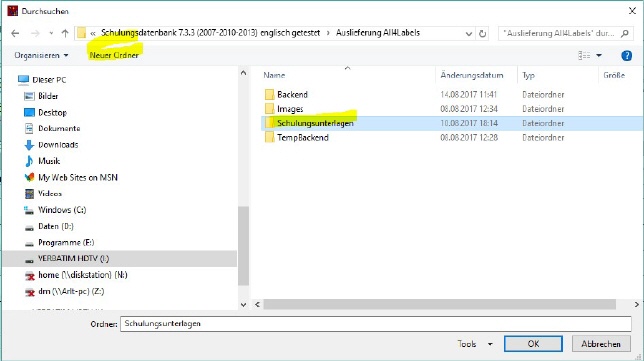Open help with the question mark icon
Viewport: 644px width, 361px height.
pyautogui.click(x=626, y=55)
